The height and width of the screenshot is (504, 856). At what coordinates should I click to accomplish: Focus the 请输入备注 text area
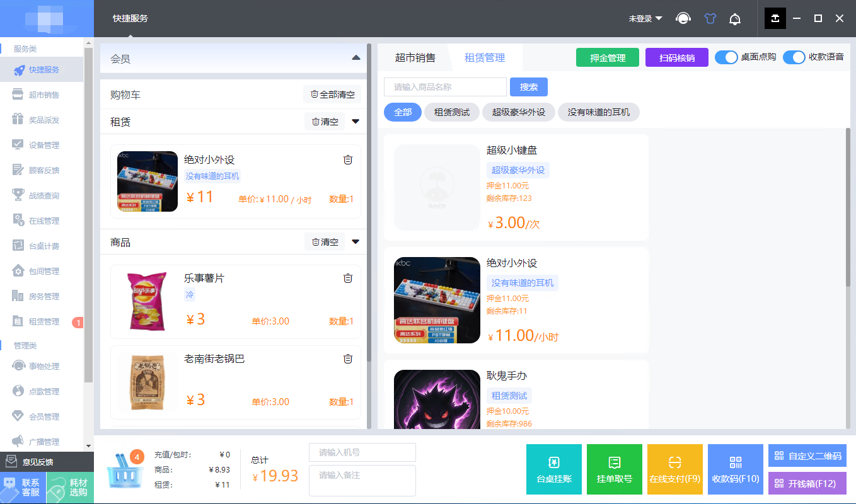click(x=362, y=481)
